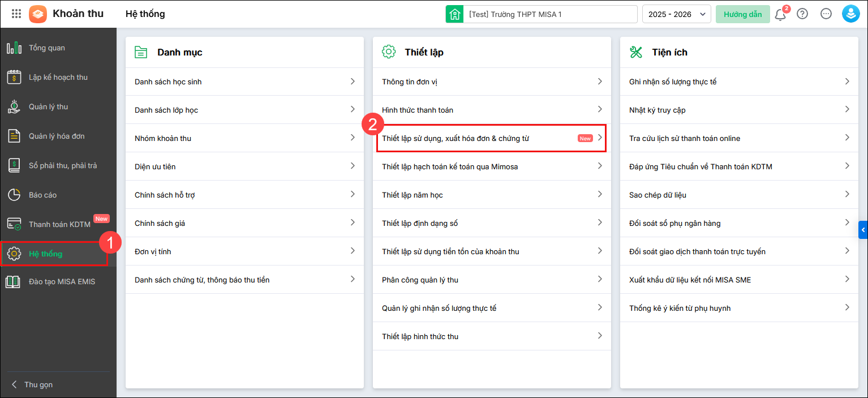Expand the blue right-edge panel arrow
Image resolution: width=868 pixels, height=398 pixels.
(x=863, y=230)
